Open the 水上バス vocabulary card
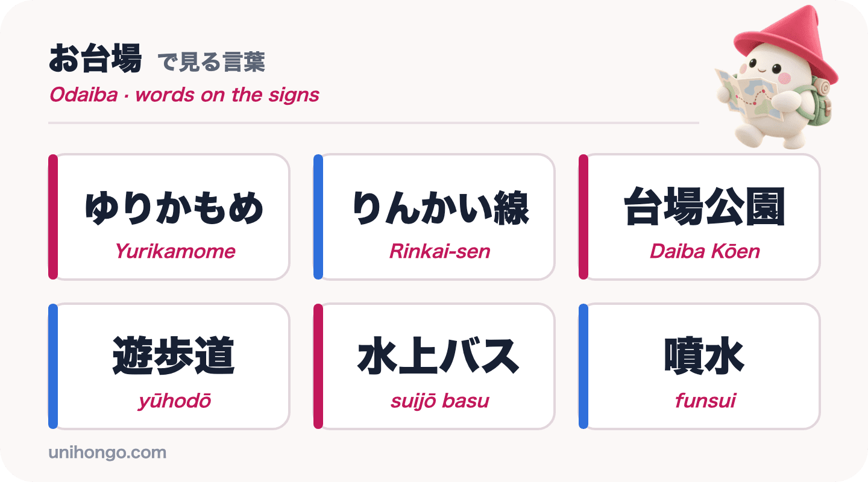Viewport: 868px width, 482px height. point(435,366)
